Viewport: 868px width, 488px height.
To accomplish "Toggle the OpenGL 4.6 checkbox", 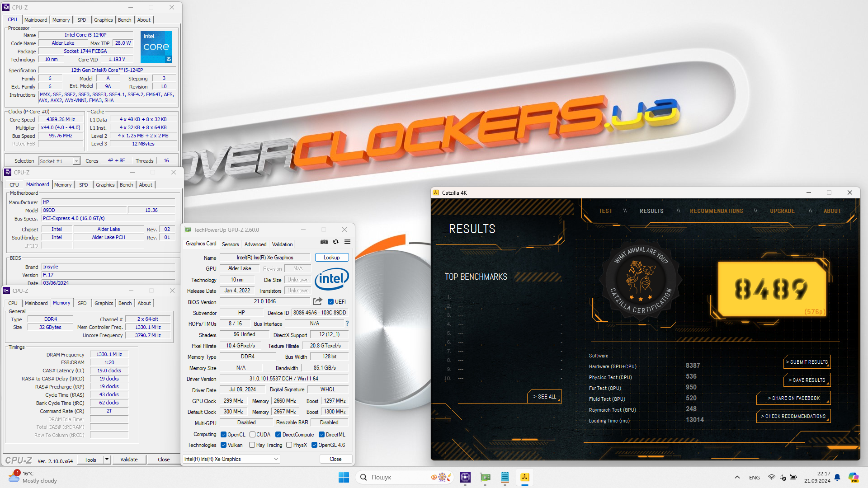I will coord(314,445).
